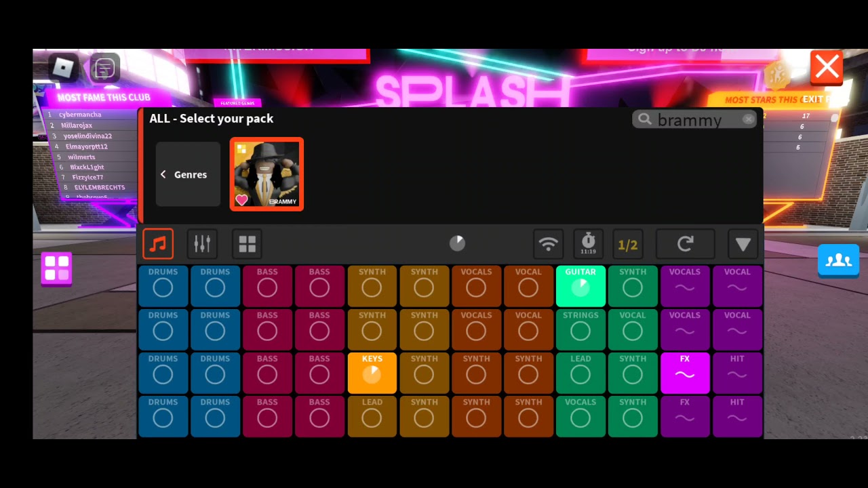
Task: Toggle the highlighted magenta FX pad
Action: tap(685, 373)
